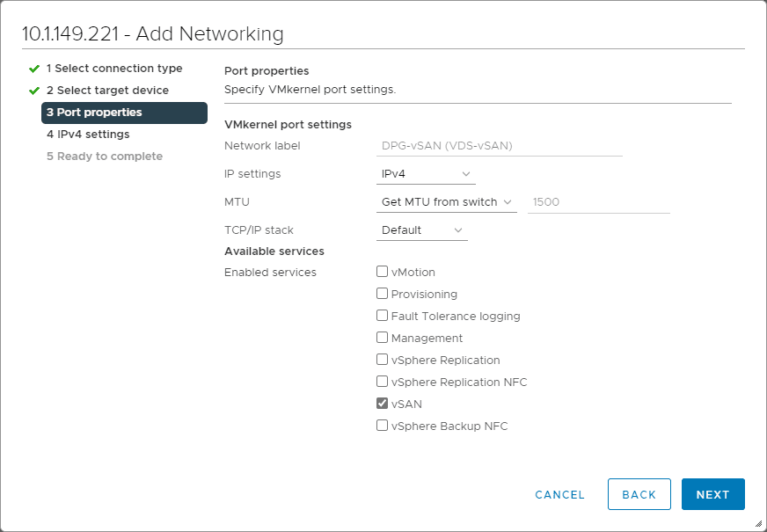Tick Fault Tolerance logging checkbox
Screen dimensions: 767x532
click(383, 316)
